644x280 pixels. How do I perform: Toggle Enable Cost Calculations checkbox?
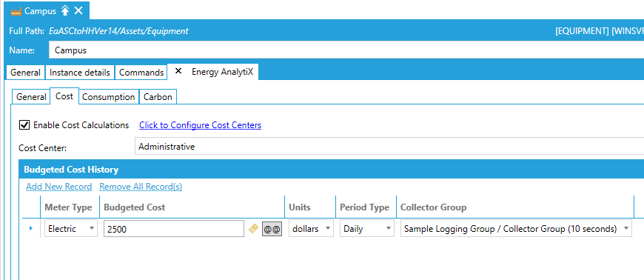click(x=24, y=125)
